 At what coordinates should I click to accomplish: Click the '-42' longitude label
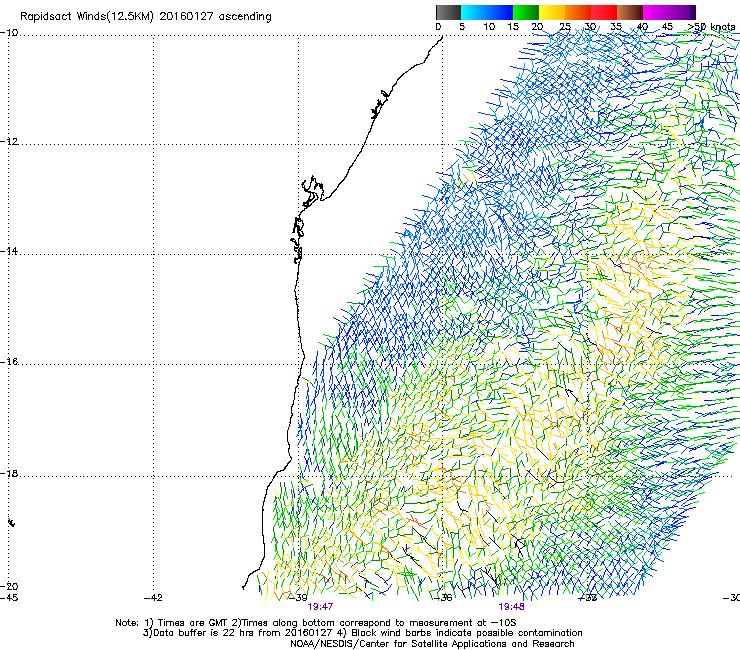tap(153, 598)
